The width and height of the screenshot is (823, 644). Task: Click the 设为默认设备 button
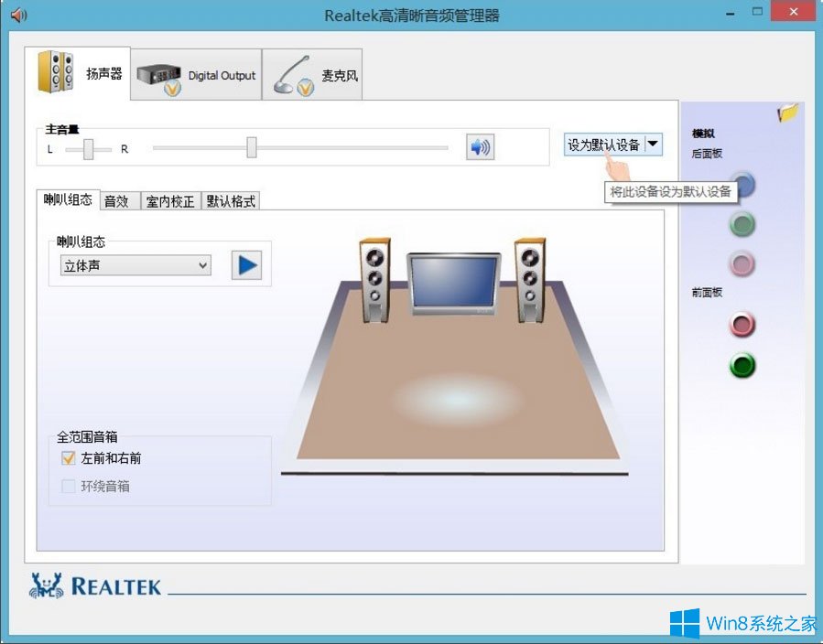(604, 145)
